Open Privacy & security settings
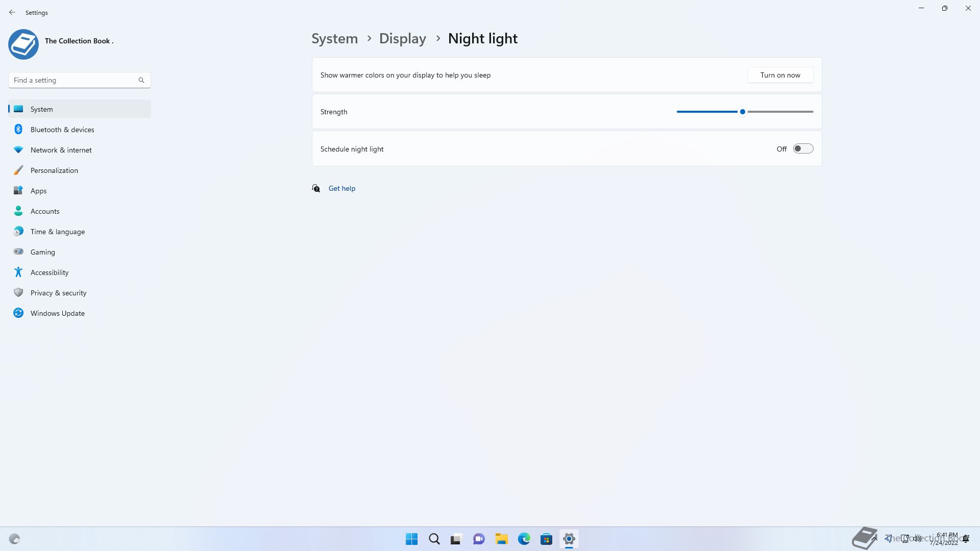Viewport: 980px width, 551px height. pyautogui.click(x=80, y=292)
